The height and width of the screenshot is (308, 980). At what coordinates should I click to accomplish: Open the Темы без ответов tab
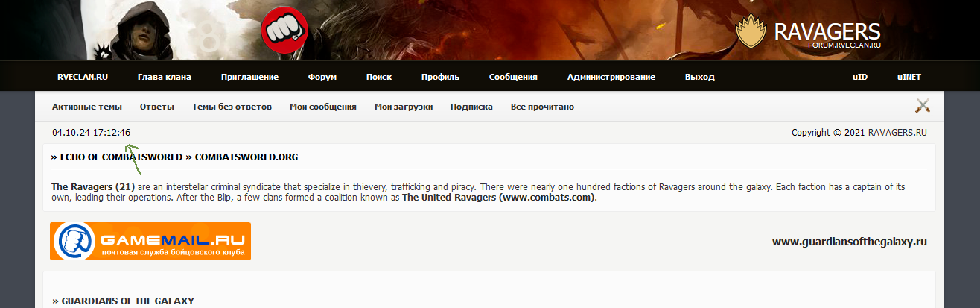(x=232, y=107)
